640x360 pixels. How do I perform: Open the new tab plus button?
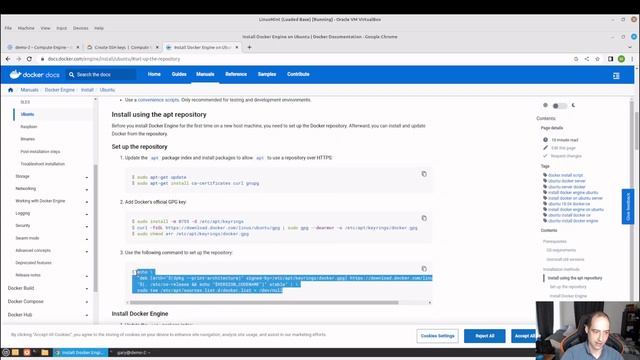pyautogui.click(x=249, y=47)
